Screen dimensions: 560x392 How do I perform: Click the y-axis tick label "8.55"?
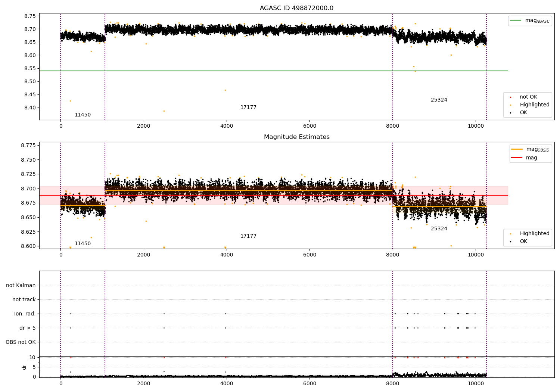(x=30, y=68)
